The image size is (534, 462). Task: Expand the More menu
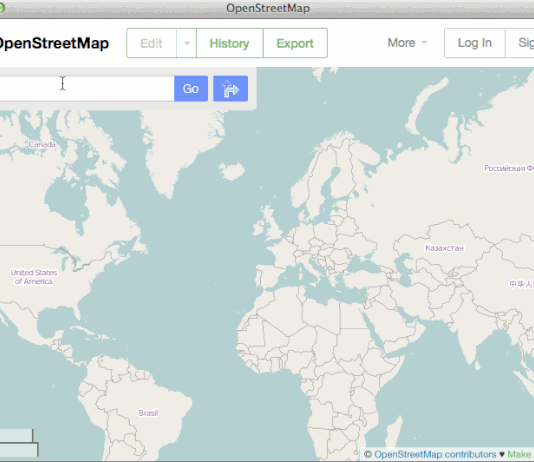[407, 43]
